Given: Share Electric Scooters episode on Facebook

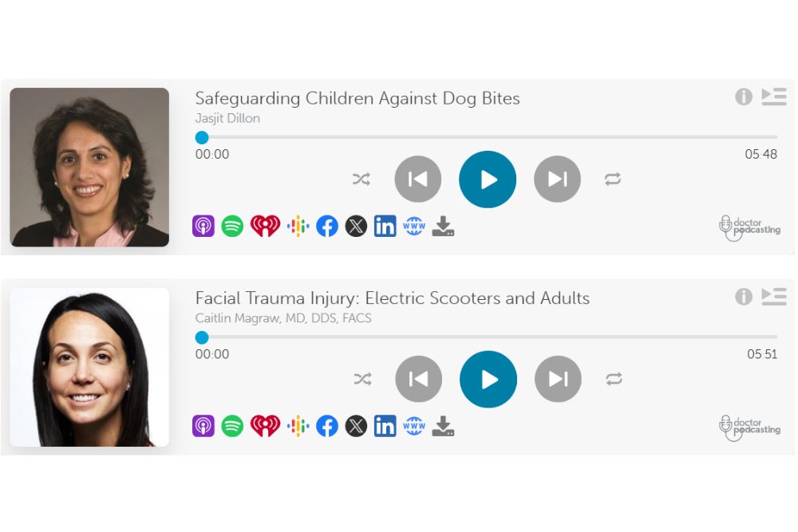Looking at the screenshot, I should tap(327, 426).
